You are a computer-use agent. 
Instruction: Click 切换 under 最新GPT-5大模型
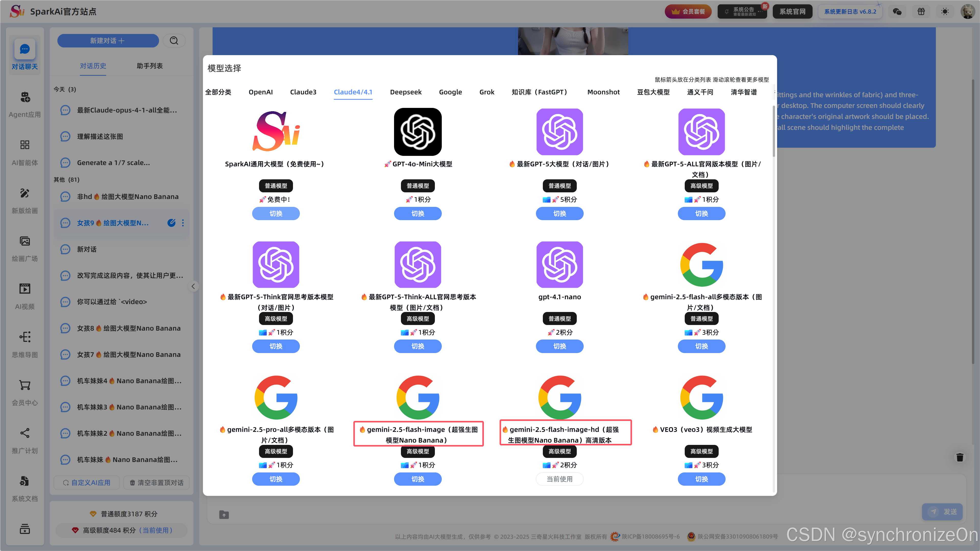[x=560, y=214]
